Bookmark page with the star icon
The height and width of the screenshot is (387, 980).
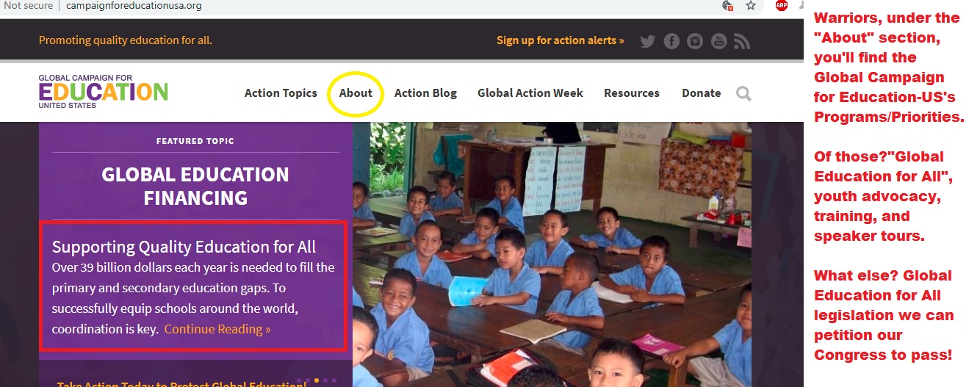pos(751,6)
